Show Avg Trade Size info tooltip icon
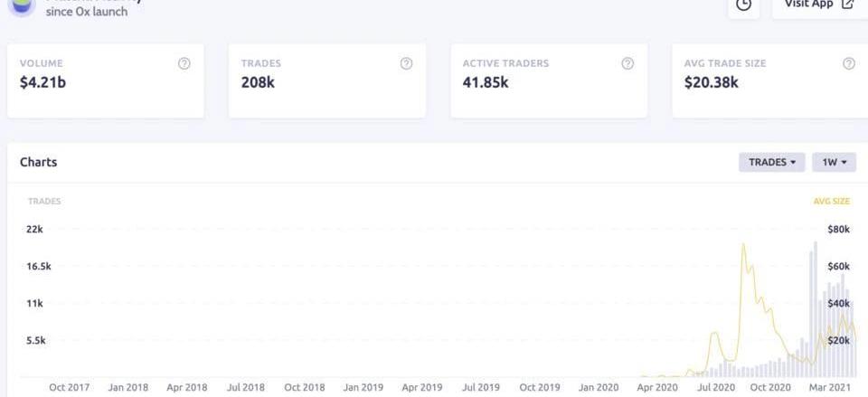The image size is (868, 397). 849,63
